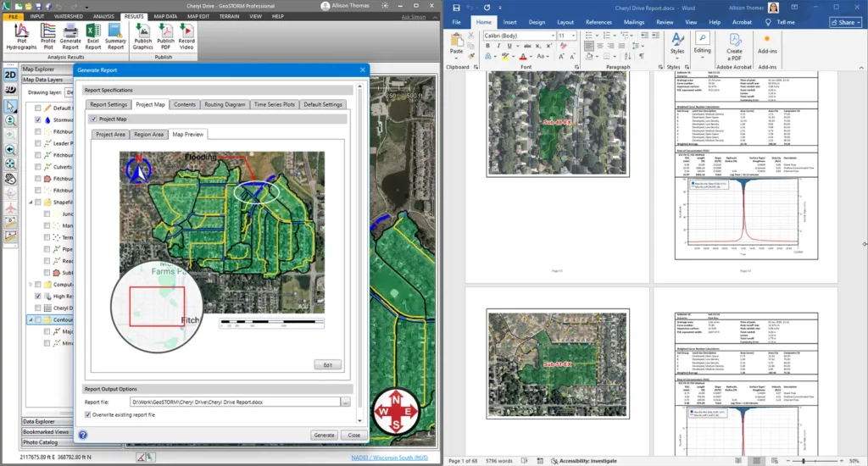868x466 pixels.
Task: Open the Summary Report tool
Action: [x=115, y=37]
